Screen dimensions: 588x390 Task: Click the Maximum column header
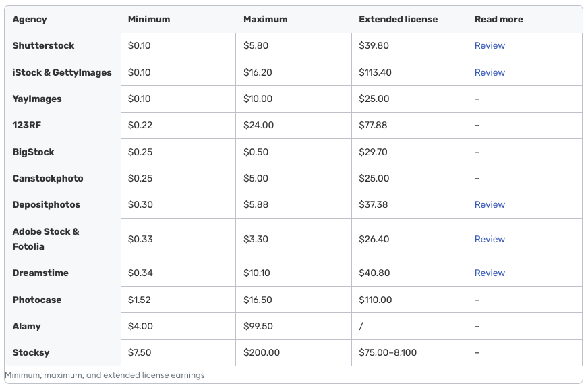point(266,19)
